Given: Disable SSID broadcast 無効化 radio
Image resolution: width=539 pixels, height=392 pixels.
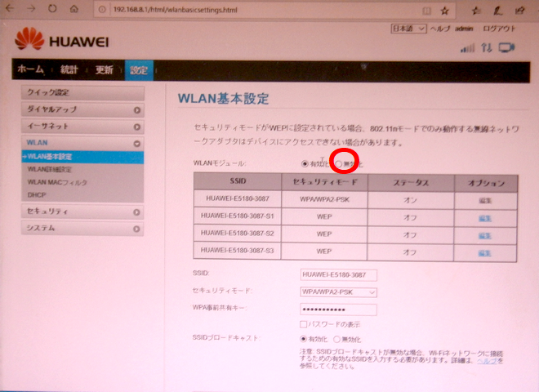Looking at the screenshot, I should (336, 340).
